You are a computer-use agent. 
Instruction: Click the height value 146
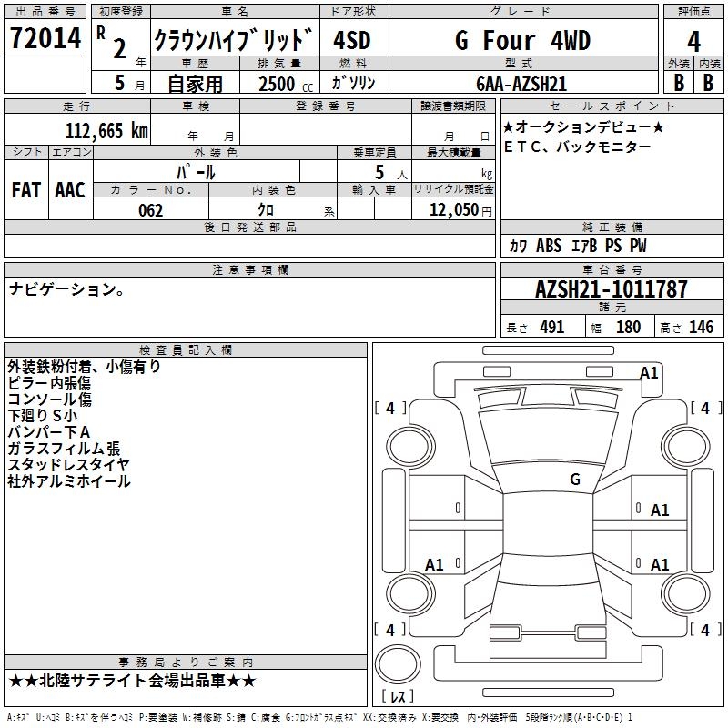coord(701,328)
